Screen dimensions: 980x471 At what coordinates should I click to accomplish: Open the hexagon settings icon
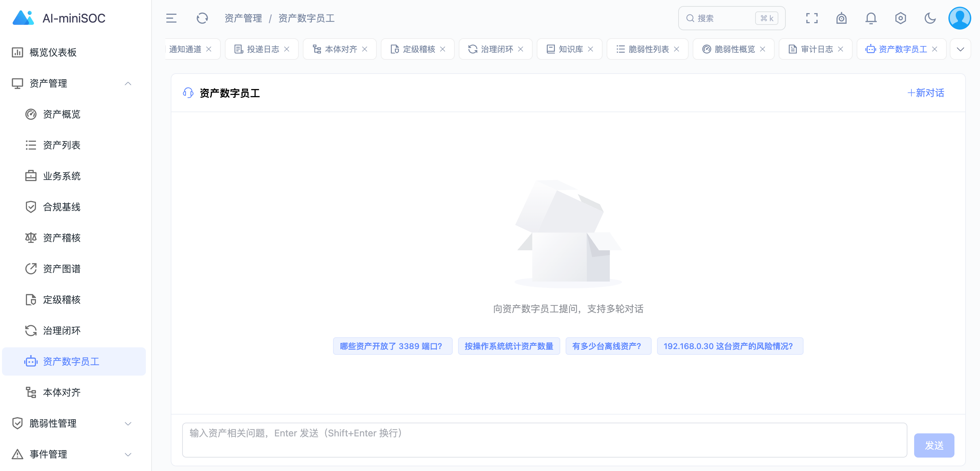pos(900,18)
